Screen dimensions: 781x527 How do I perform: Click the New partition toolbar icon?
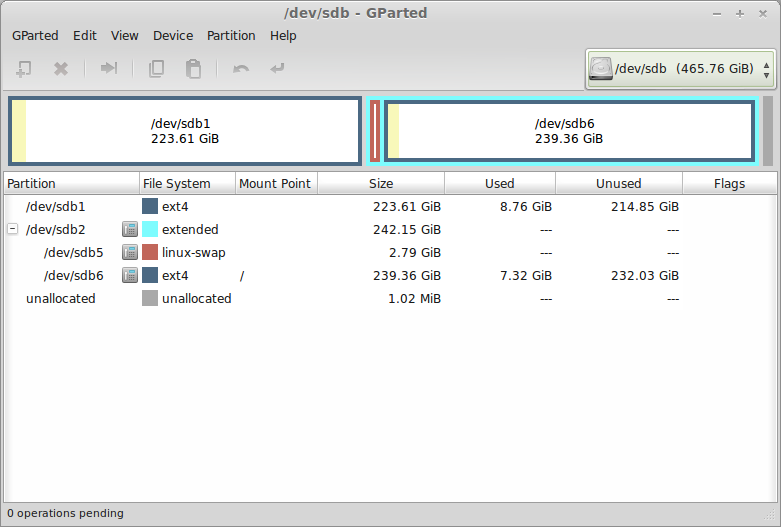click(24, 69)
